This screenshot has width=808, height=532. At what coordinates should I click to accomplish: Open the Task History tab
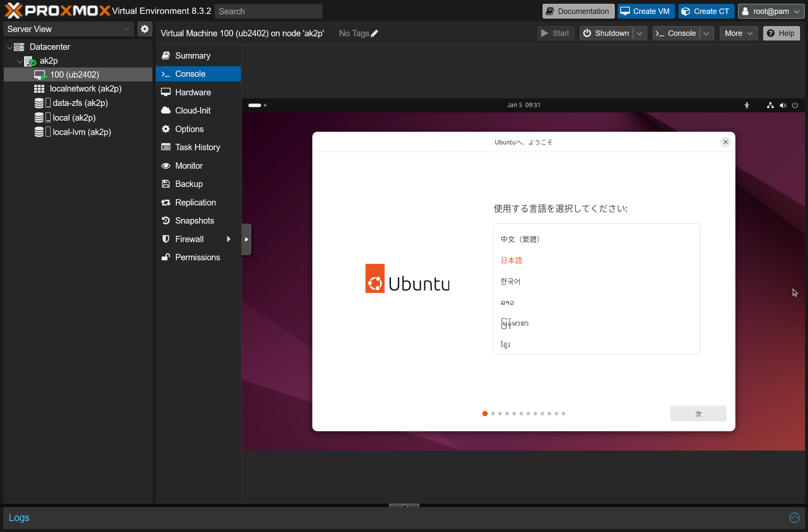point(198,147)
